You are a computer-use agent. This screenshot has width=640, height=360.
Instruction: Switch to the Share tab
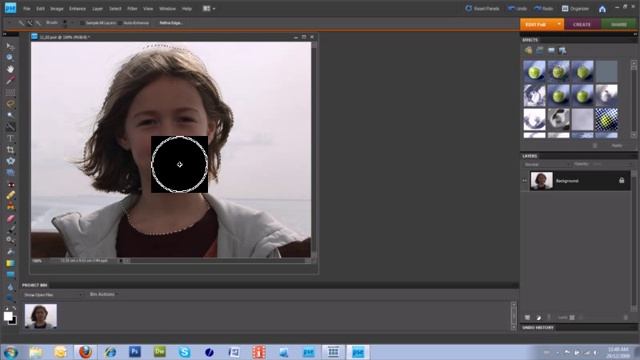618,24
